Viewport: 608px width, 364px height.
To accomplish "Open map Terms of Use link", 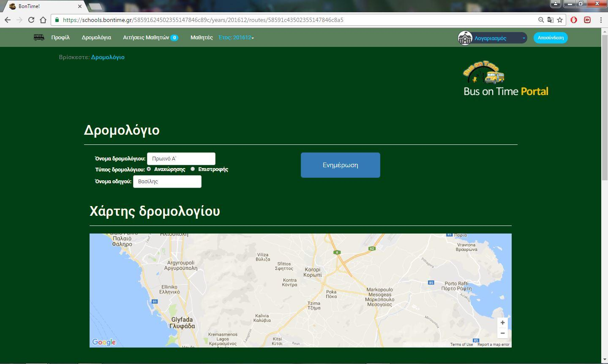I will [x=461, y=345].
